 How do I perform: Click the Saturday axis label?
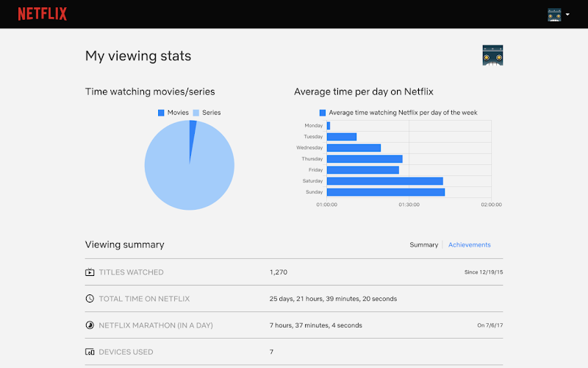312,181
